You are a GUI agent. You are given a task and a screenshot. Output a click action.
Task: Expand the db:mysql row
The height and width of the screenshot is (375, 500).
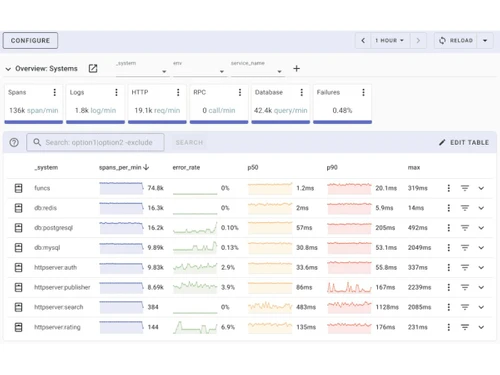(481, 248)
